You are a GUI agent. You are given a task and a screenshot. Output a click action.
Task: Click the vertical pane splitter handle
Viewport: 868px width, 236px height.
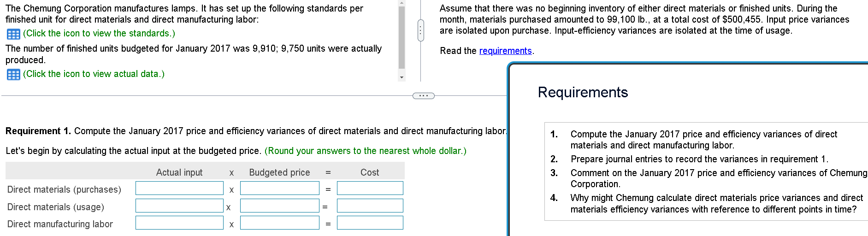[x=420, y=30]
